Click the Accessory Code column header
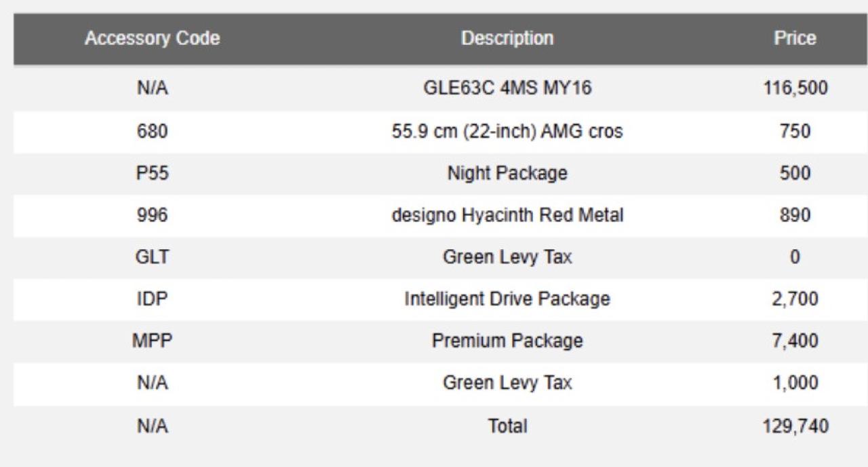This screenshot has height=467, width=868. (x=152, y=39)
